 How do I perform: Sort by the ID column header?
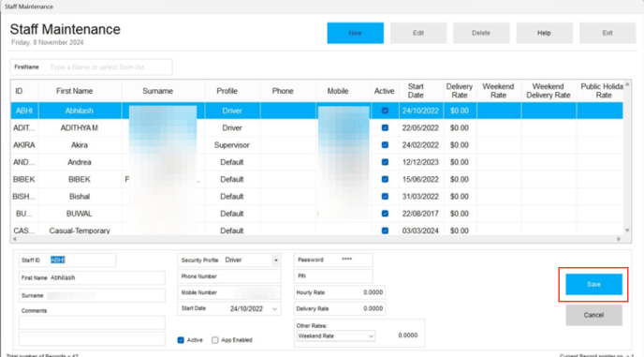[x=19, y=91]
